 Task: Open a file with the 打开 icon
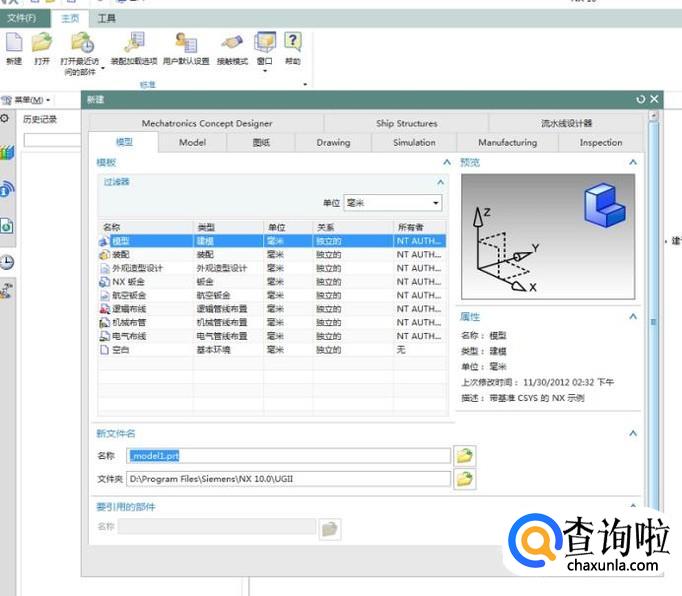pos(42,43)
